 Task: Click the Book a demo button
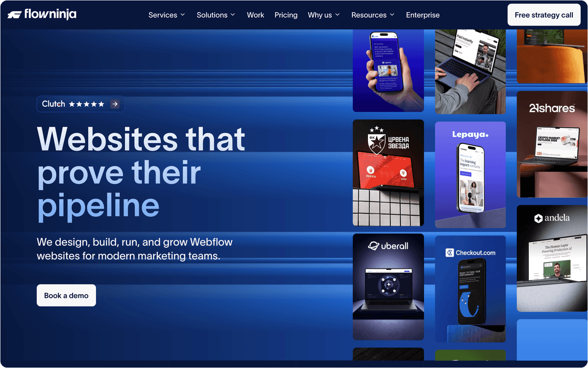(x=66, y=295)
